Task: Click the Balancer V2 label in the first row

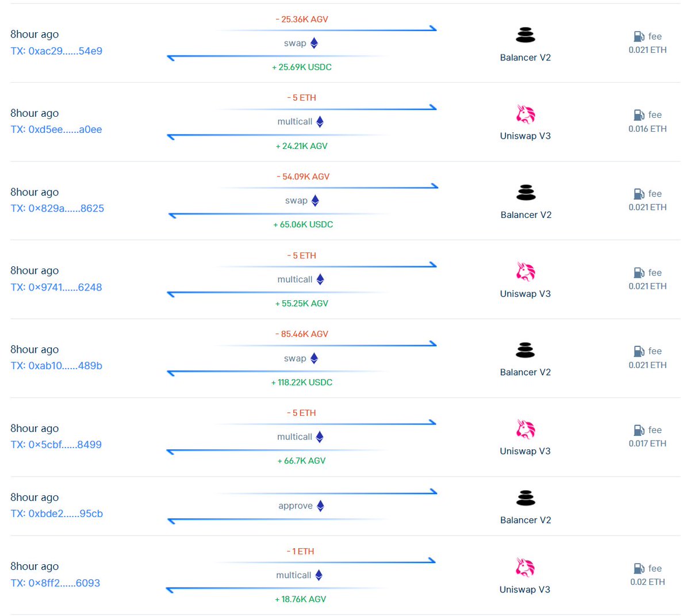Action: 525,57
